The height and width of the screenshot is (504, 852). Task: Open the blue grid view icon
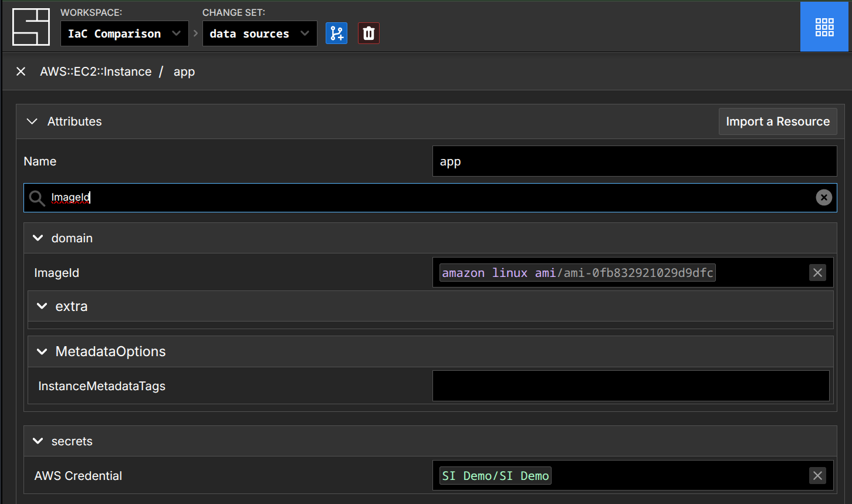coord(824,27)
